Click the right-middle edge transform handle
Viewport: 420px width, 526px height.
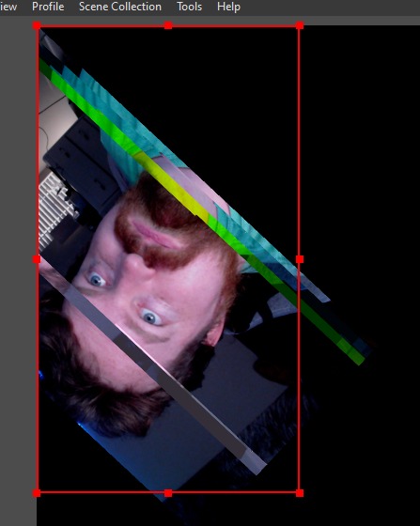pyautogui.click(x=300, y=259)
